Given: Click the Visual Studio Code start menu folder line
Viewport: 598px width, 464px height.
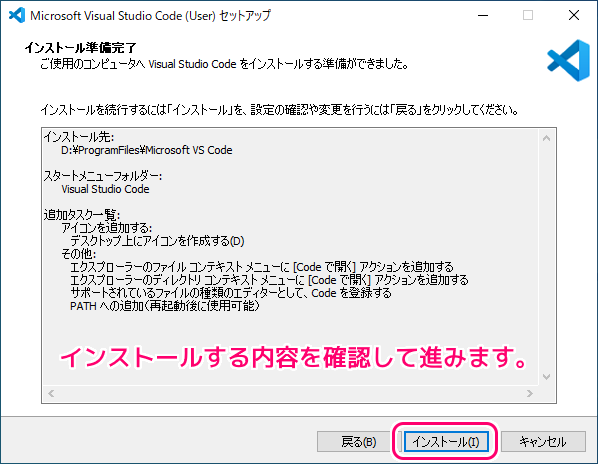Looking at the screenshot, I should pyautogui.click(x=105, y=189).
